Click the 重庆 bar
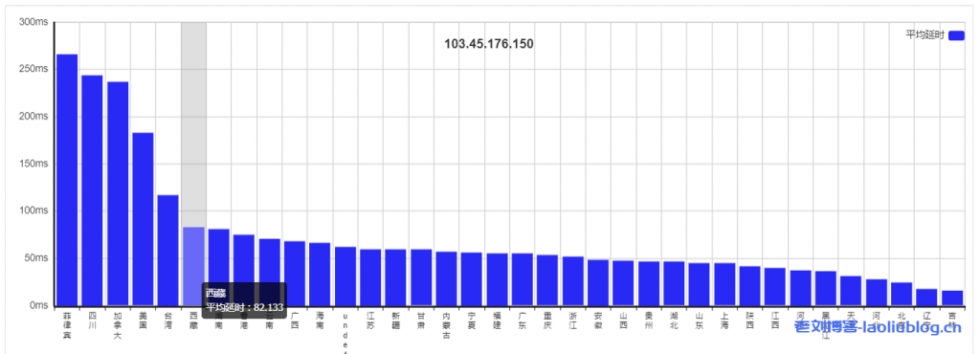The height and width of the screenshot is (354, 980). point(547,280)
